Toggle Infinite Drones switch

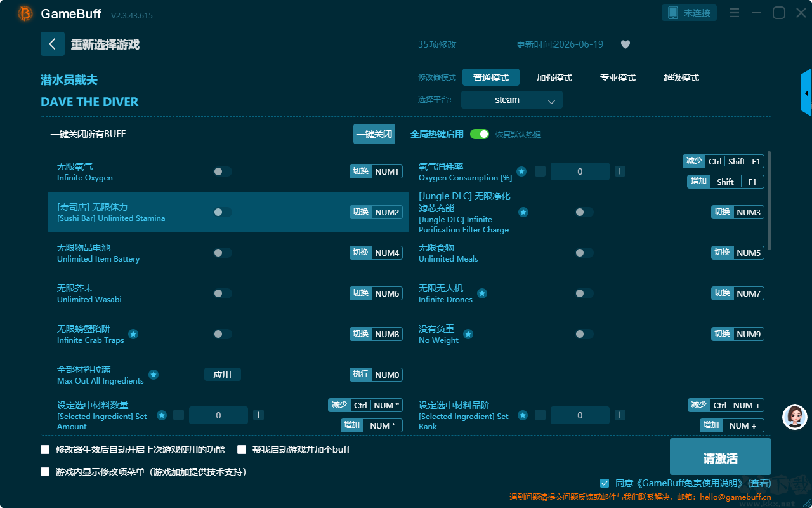[584, 293]
